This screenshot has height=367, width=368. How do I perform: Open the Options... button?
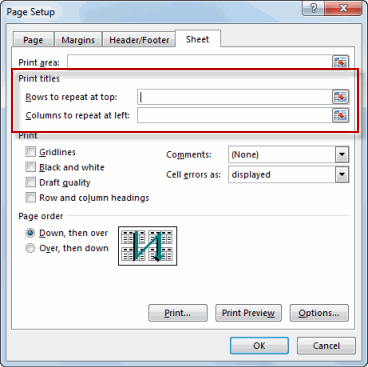coord(319,313)
